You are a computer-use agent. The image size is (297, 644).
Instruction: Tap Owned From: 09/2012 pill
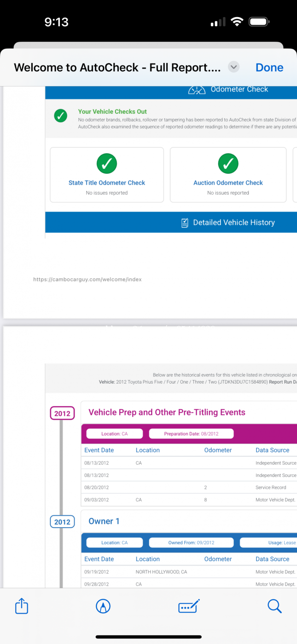(191, 543)
